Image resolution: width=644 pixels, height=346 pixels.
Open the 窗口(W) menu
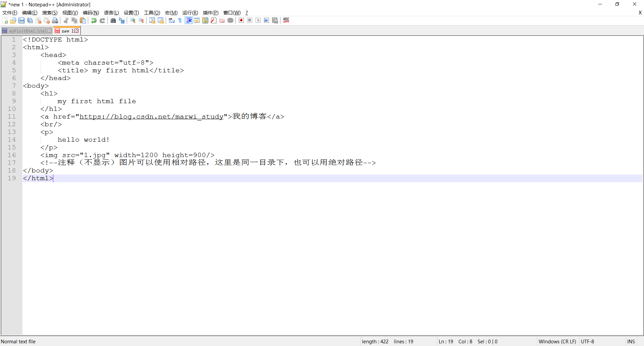point(232,13)
